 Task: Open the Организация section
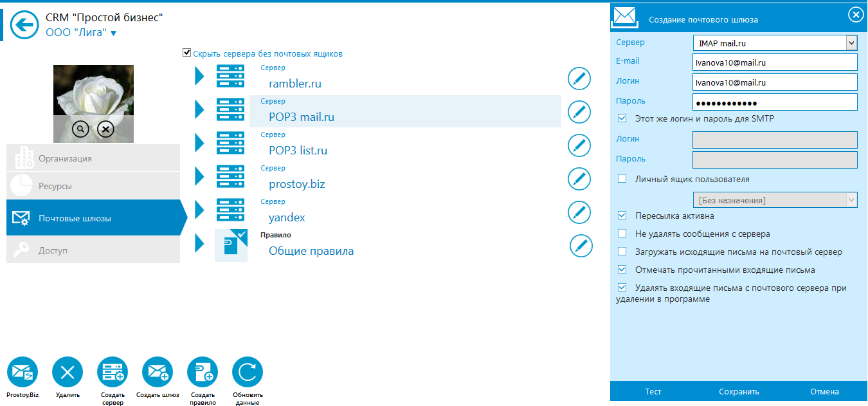pos(93,158)
